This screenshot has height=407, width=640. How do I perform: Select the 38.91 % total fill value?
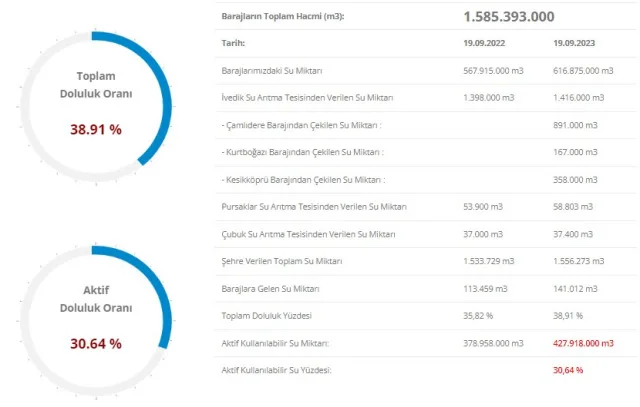pyautogui.click(x=96, y=129)
